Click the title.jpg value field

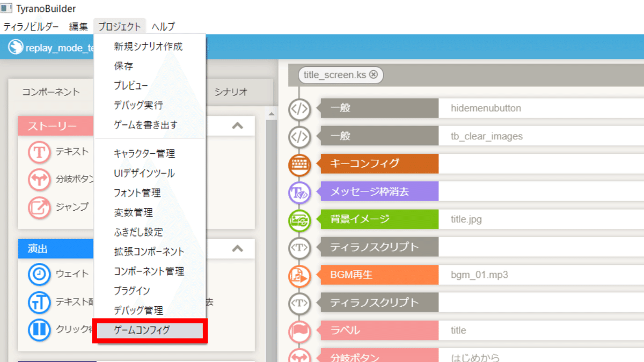coord(541,219)
